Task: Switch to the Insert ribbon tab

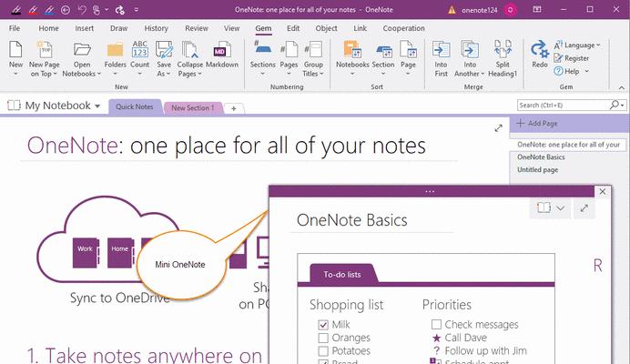Action: pos(85,28)
